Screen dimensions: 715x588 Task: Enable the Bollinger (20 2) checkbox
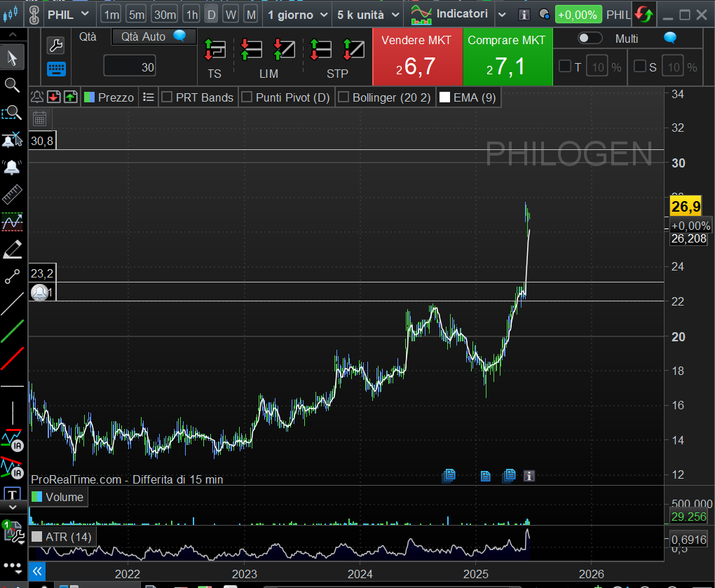pos(343,97)
